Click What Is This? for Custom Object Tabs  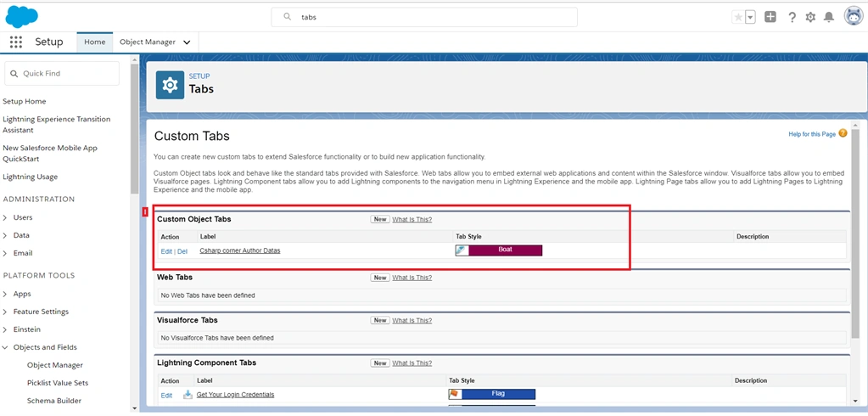tap(412, 219)
